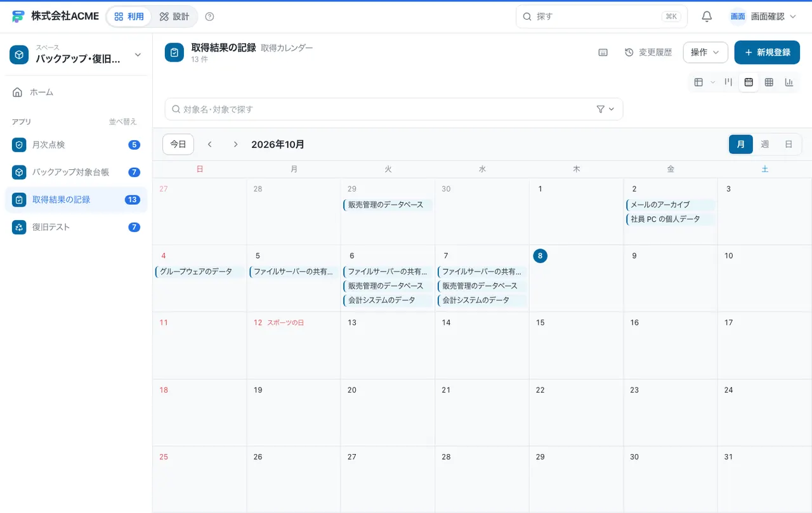Screen dimensions: 812x513
Task: Expand the 画面確認 user menu
Action: tap(763, 16)
